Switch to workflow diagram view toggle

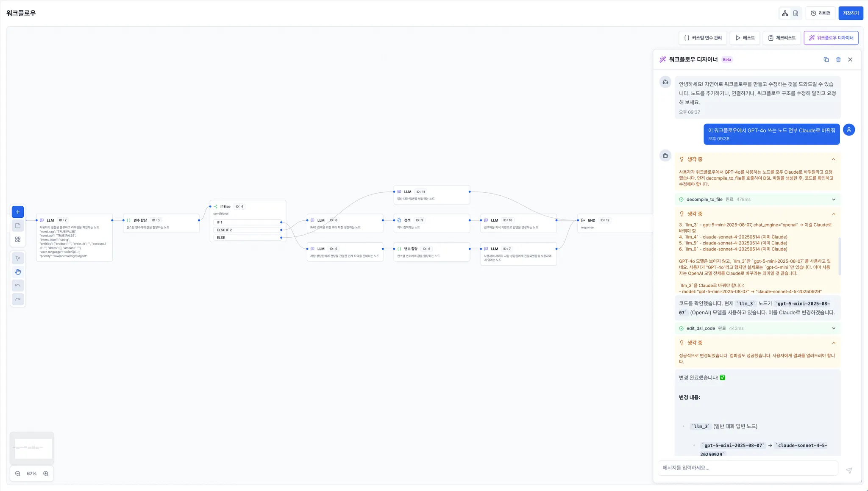point(785,13)
